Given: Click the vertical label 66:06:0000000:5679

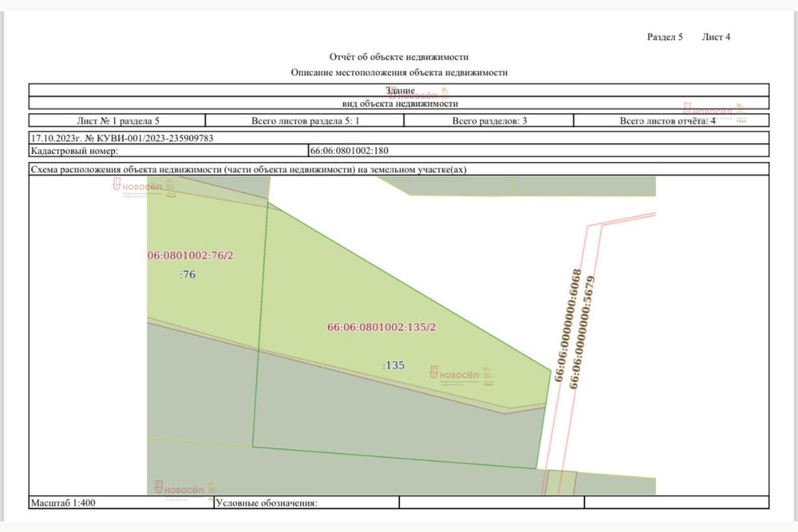Looking at the screenshot, I should 582,333.
